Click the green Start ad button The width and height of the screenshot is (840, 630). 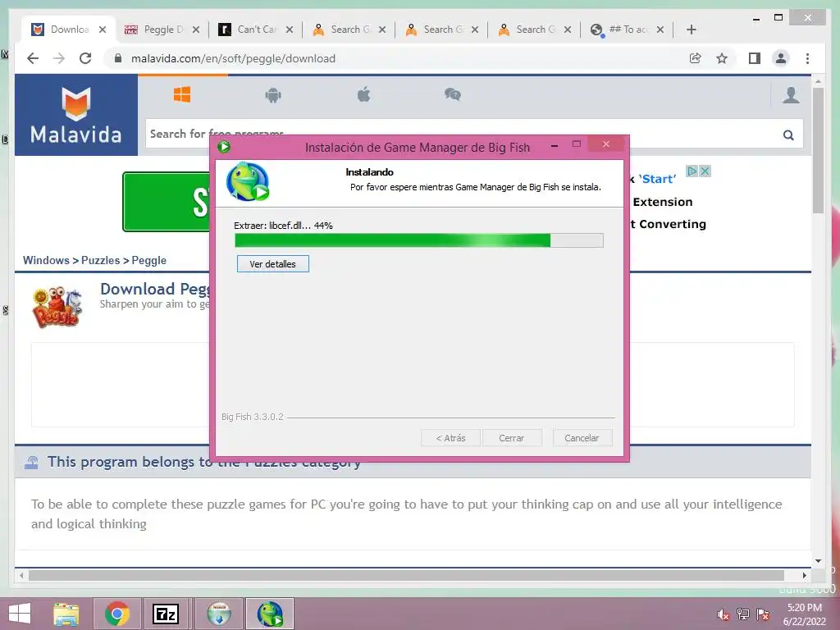(166, 202)
